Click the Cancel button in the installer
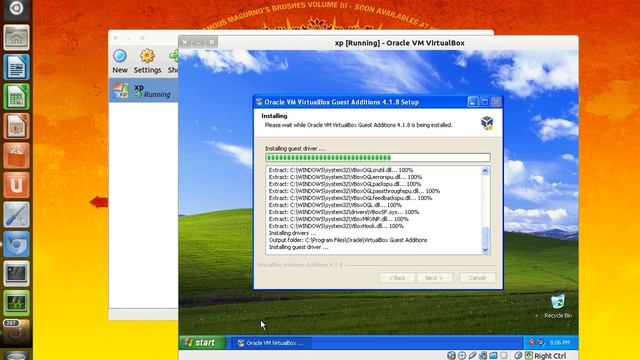 tap(477, 278)
